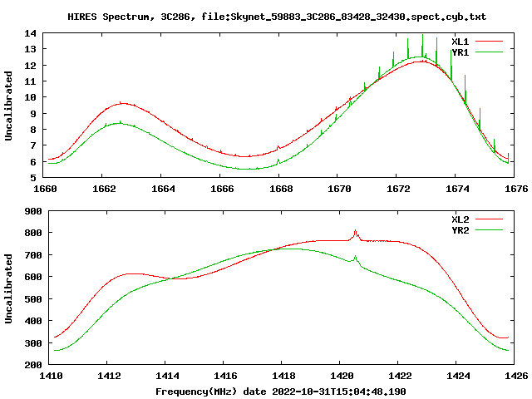Click the green YR2 legend line sample
Viewport: 532px width, 399px height.
489,230
